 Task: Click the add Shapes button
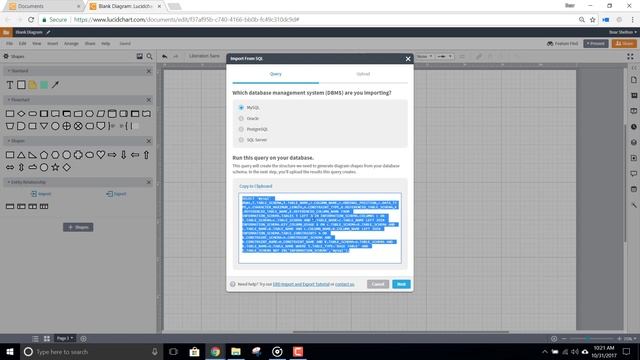[78, 227]
